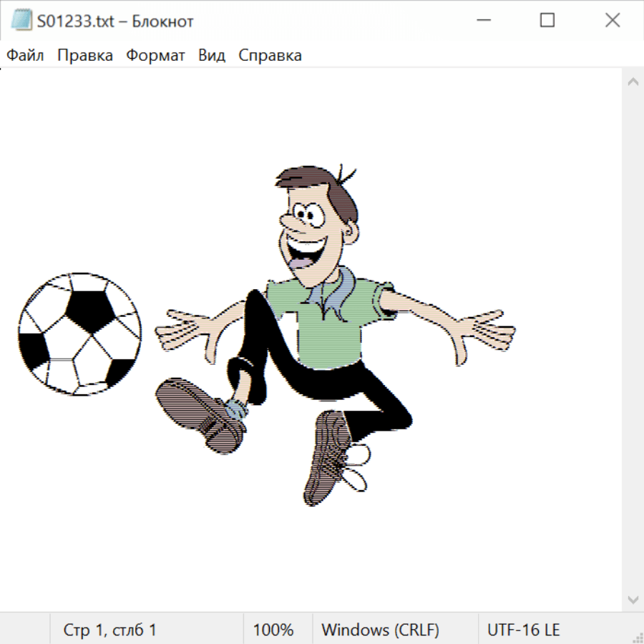Click the resize grip in the bottom-right corner
This screenshot has height=644, width=644.
(638, 638)
